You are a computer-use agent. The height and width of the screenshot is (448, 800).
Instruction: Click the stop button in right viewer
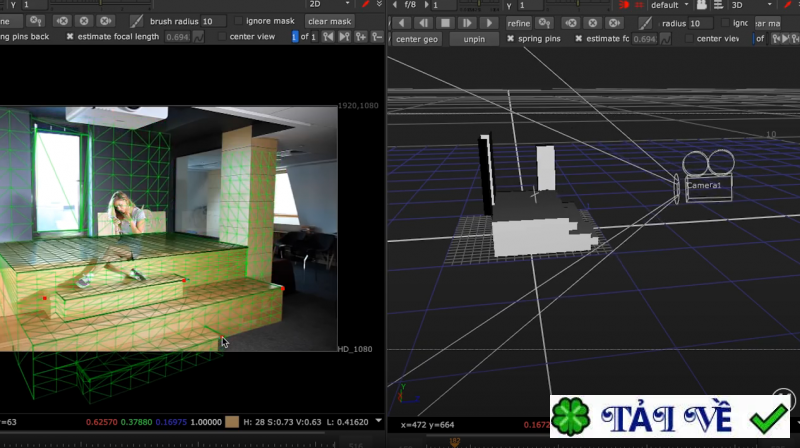click(x=444, y=22)
